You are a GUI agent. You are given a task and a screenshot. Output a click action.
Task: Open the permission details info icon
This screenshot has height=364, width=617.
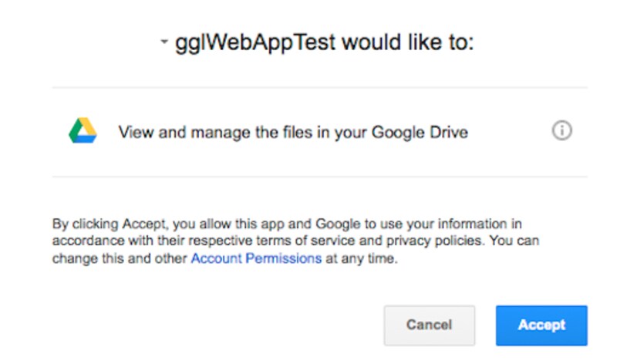(x=561, y=132)
